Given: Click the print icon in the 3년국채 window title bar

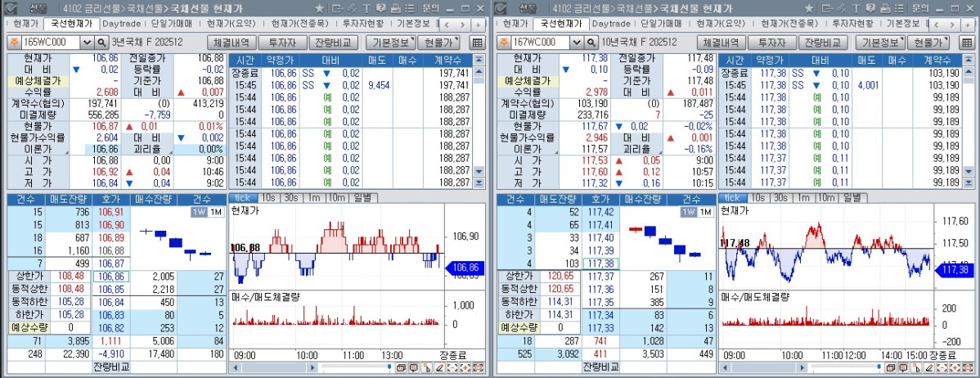Looking at the screenshot, I should 396,9.
